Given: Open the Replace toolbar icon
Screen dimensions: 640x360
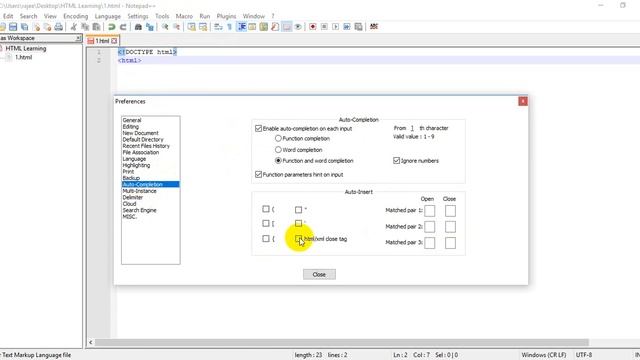Looking at the screenshot, I should coord(150,27).
